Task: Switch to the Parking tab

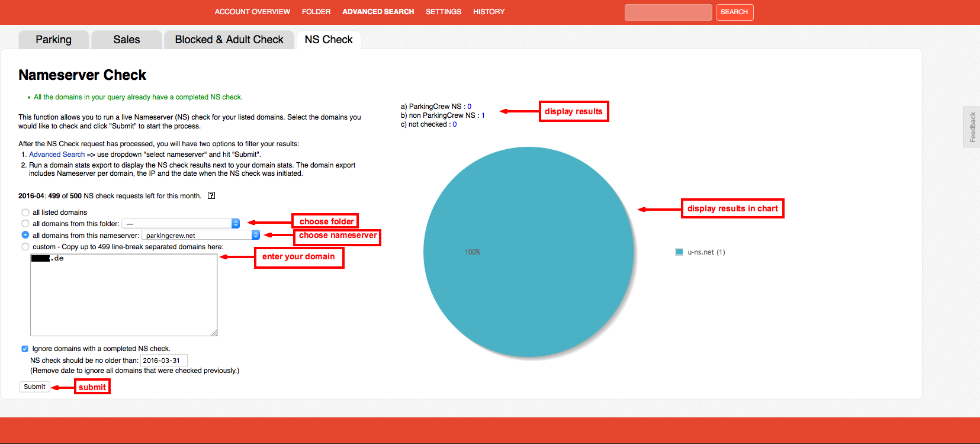Action: click(x=53, y=40)
